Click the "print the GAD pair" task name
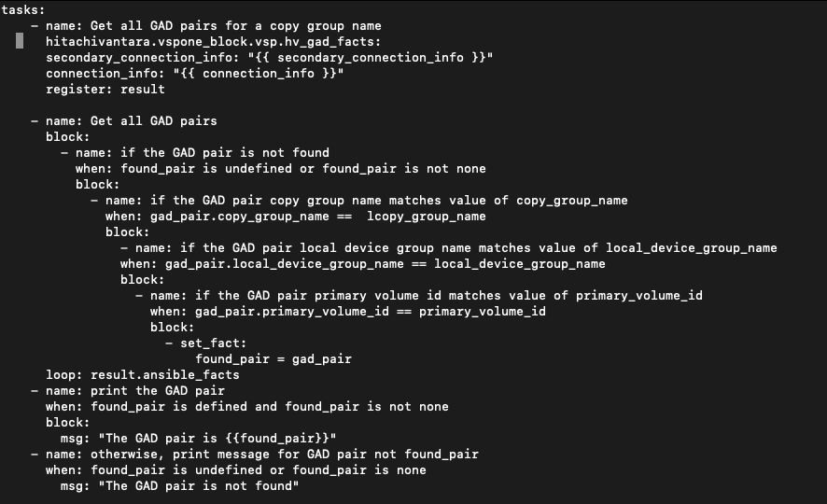Viewport: 827px width, 504px height. tap(134, 390)
